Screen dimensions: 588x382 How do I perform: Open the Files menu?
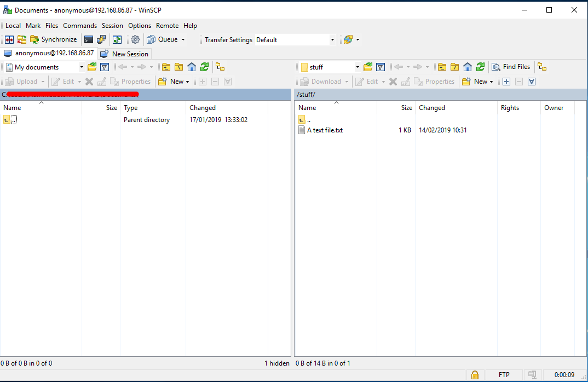(x=52, y=26)
